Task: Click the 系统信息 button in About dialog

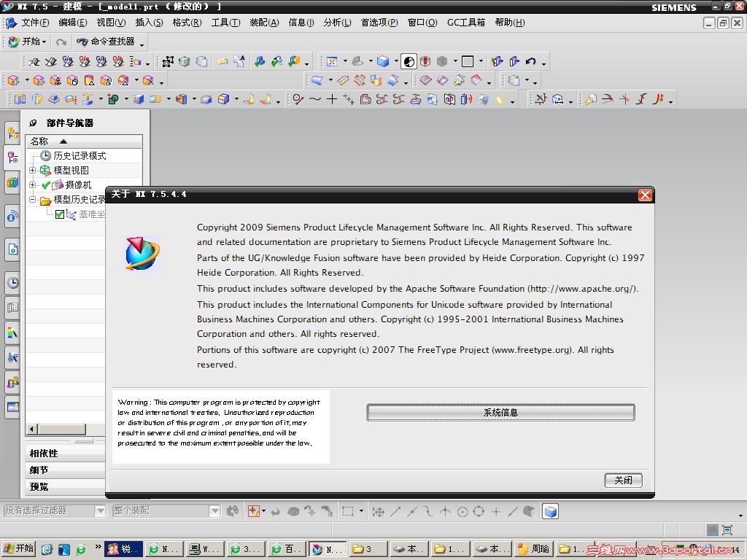Action: coord(500,413)
